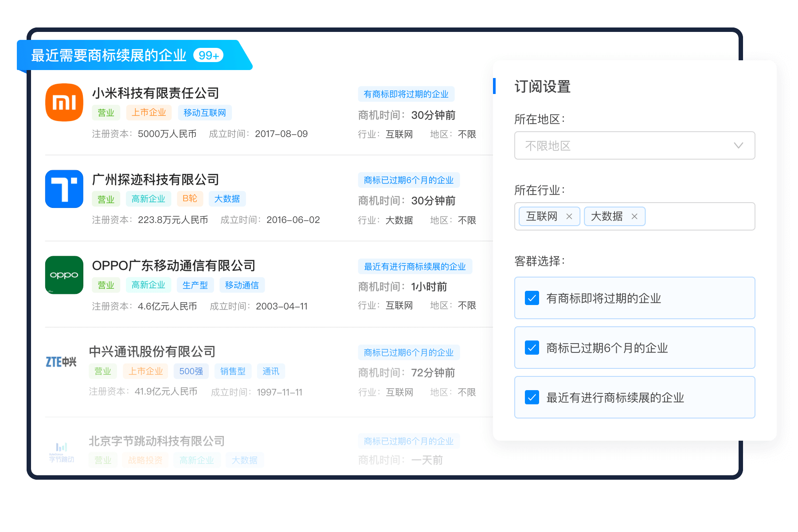Click 大数据 tag under 北京字节跳动
The image size is (798, 532).
coord(245,460)
